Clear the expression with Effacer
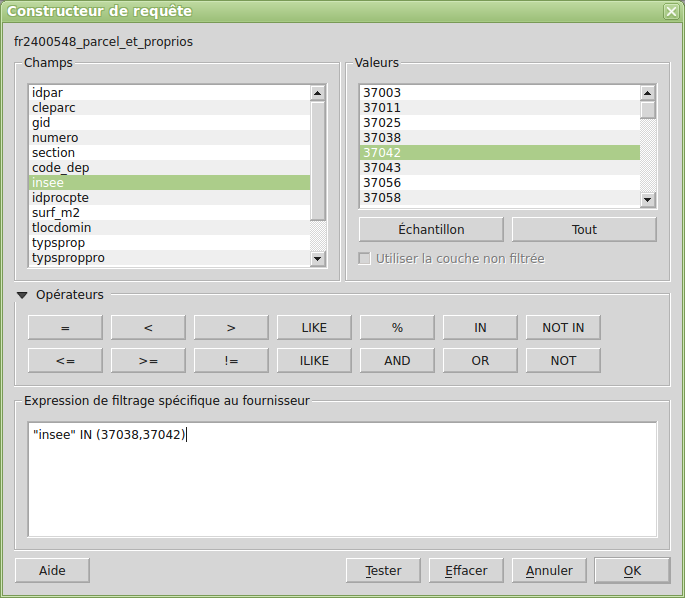Screen dimensions: 685x598 point(466,570)
